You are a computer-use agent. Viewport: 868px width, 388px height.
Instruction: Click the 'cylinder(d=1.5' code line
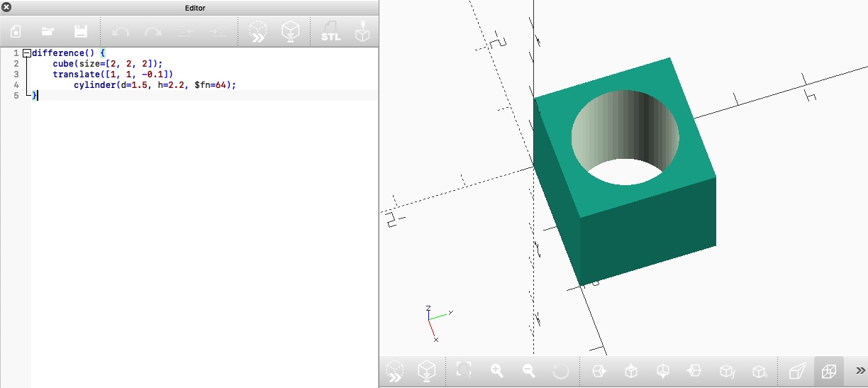coord(155,85)
